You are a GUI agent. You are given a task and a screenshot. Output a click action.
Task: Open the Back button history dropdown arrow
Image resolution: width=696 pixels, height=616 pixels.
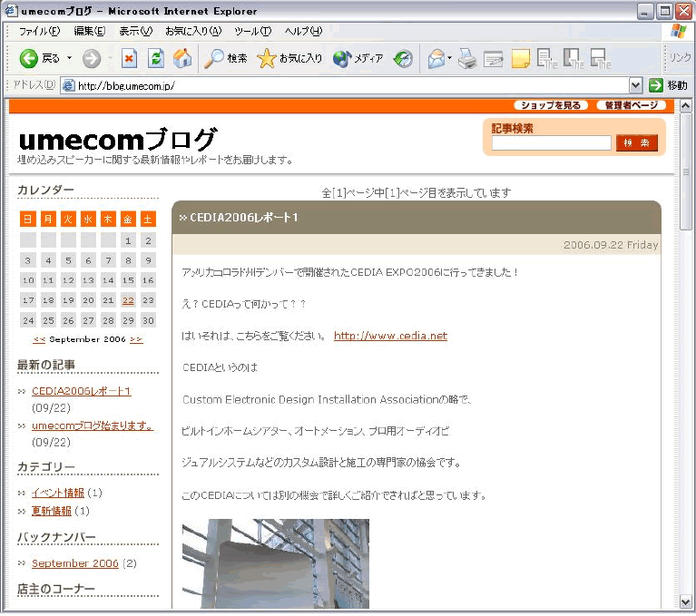69,58
